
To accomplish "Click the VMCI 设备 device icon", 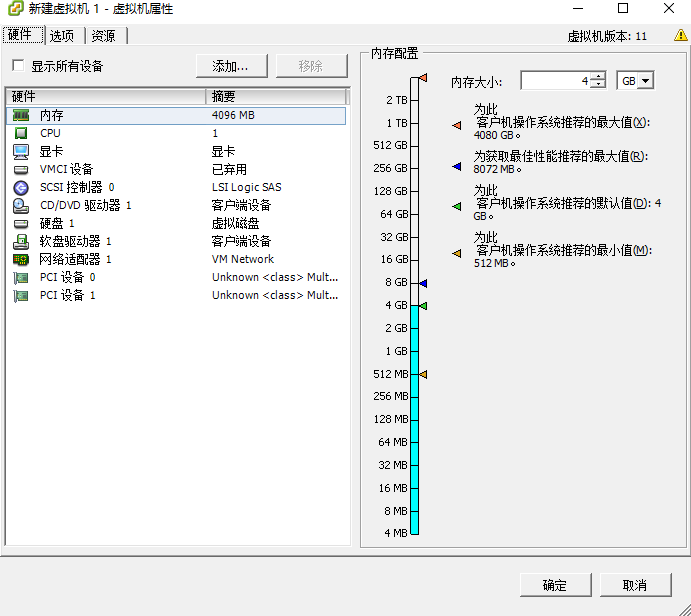I will click(x=21, y=170).
